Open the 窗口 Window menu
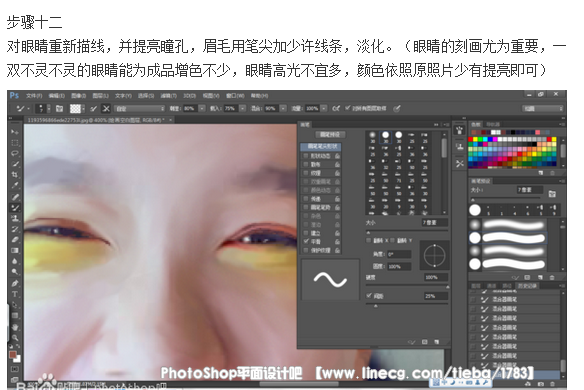This screenshot has height=390, width=584. point(235,96)
